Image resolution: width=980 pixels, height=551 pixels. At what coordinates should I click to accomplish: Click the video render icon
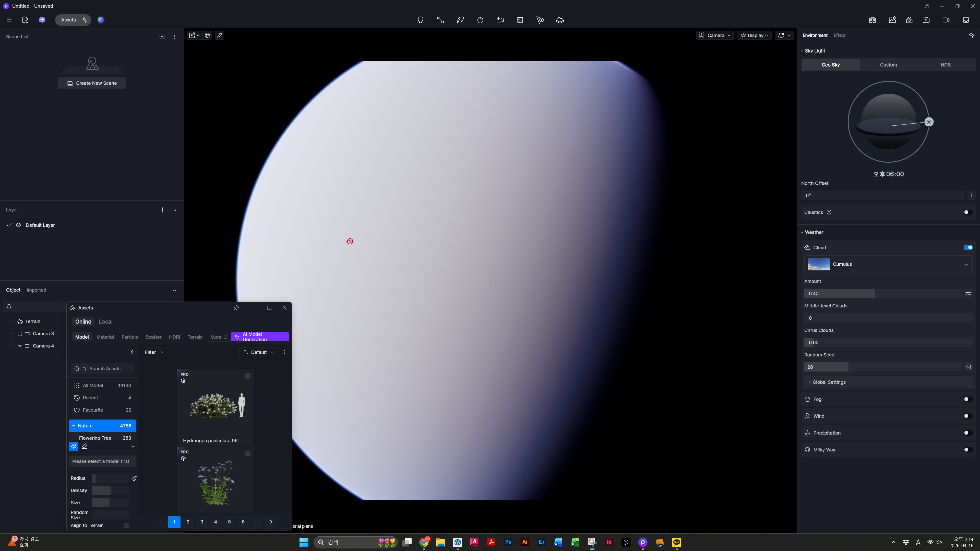coord(946,20)
